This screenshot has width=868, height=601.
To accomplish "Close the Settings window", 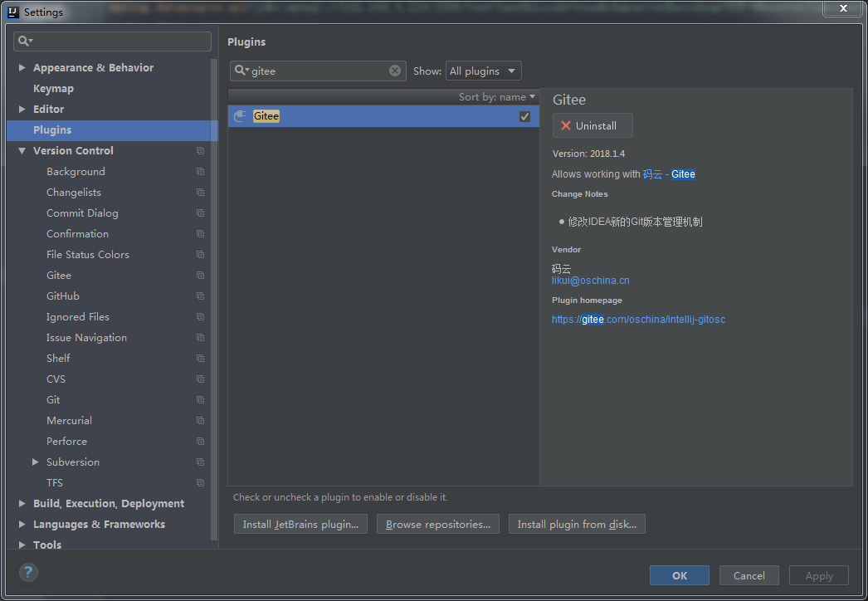I will pos(842,8).
